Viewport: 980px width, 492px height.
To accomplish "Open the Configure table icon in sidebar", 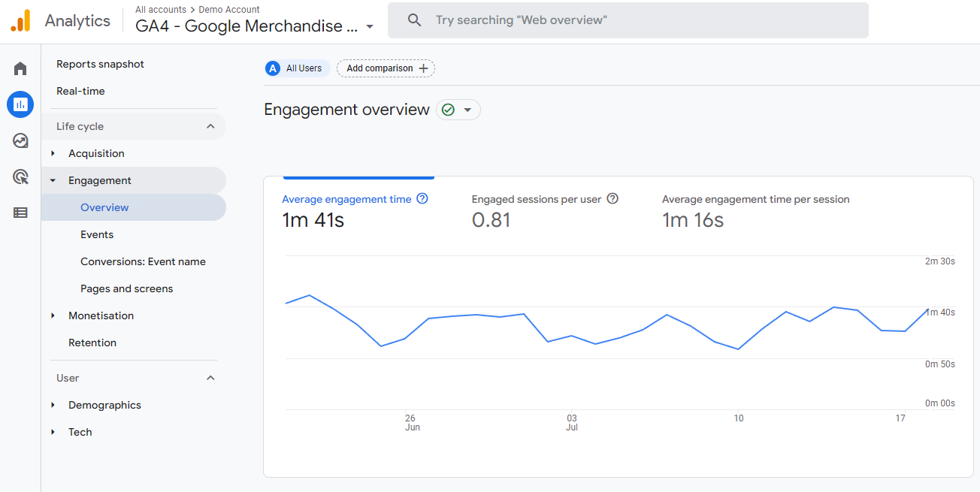I will 20,213.
